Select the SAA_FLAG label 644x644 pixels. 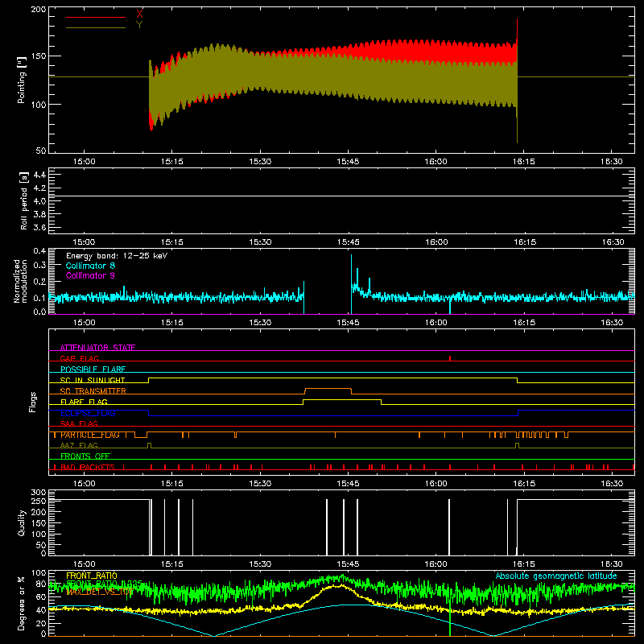click(x=79, y=423)
